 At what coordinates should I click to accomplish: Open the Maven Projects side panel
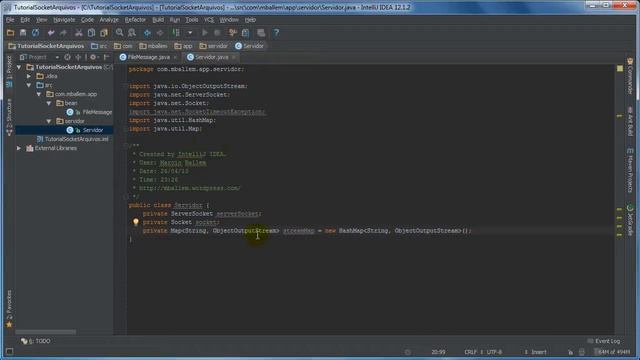[630, 170]
